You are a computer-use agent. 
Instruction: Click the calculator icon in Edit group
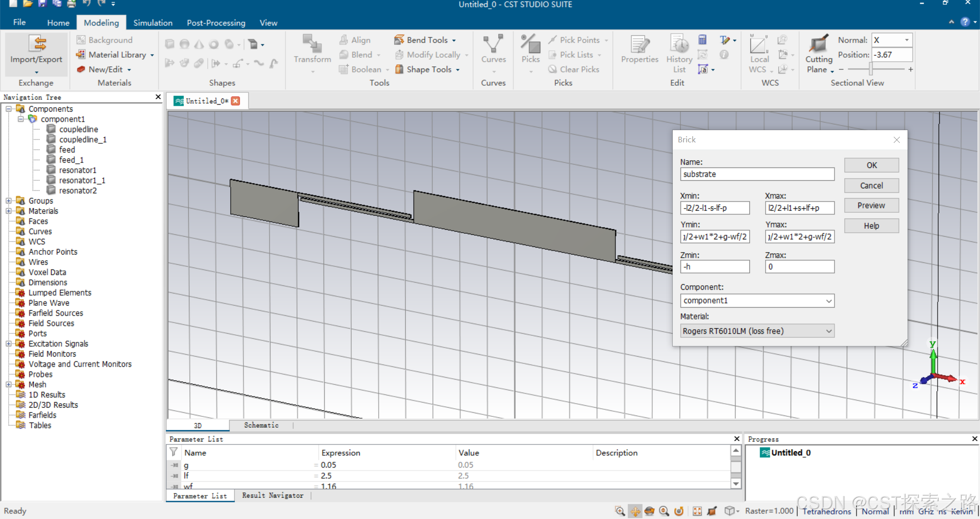(703, 40)
